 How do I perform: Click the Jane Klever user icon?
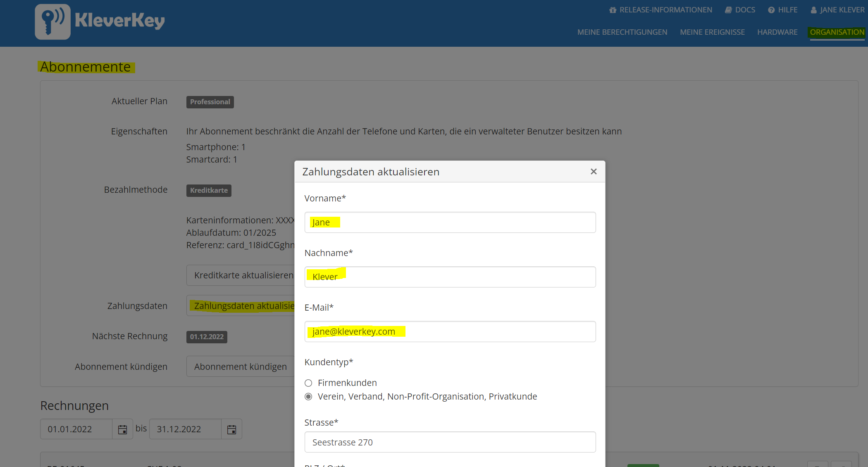point(813,10)
